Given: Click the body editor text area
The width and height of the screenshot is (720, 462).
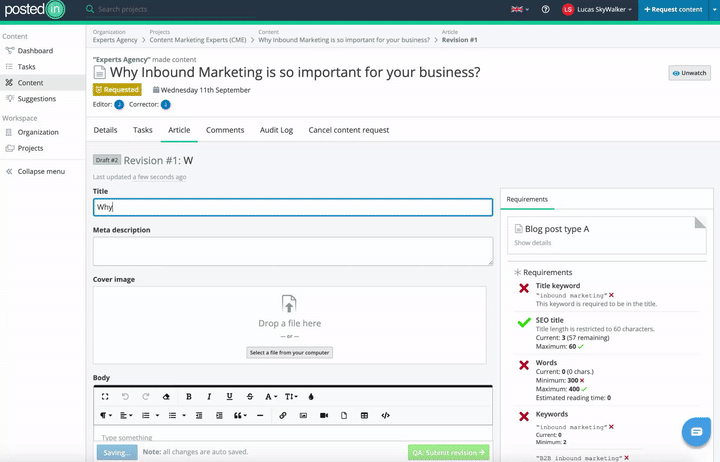Looking at the screenshot, I should (293, 434).
